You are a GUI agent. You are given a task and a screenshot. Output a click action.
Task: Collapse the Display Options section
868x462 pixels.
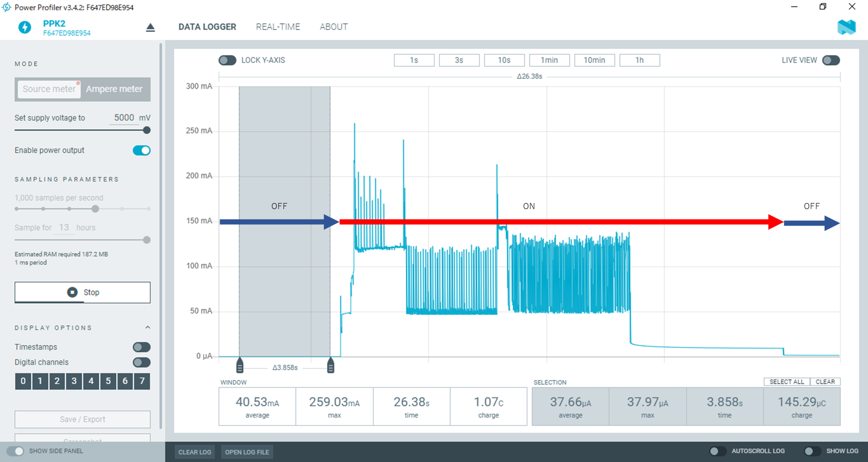click(148, 328)
